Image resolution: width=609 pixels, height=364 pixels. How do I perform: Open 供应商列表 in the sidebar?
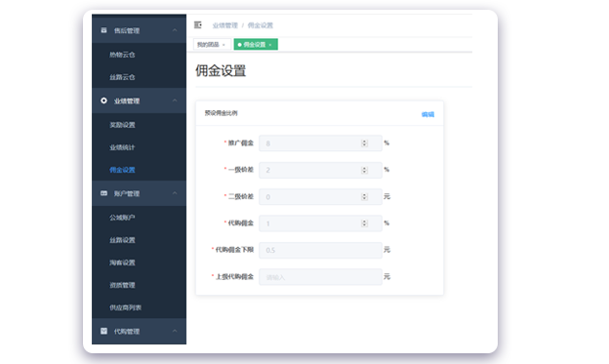click(125, 307)
